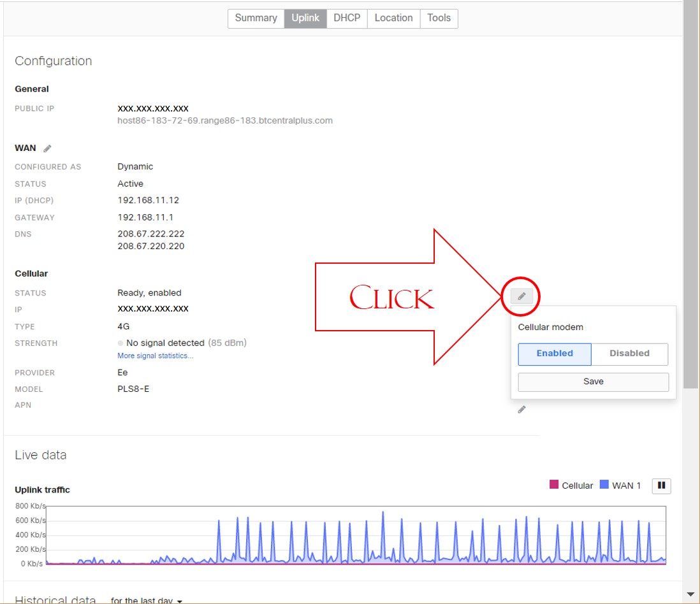Edit the APN with its pencil icon
The height and width of the screenshot is (604, 700).
521,409
